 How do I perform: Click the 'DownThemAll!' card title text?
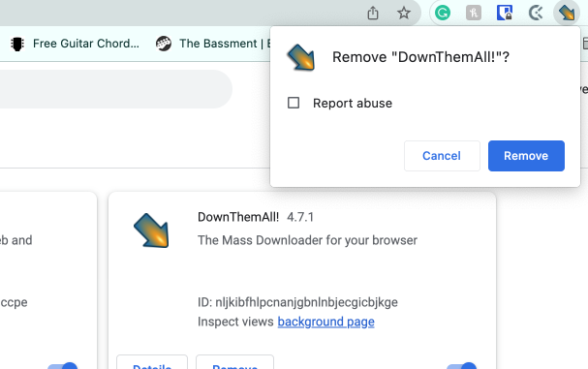tap(238, 217)
